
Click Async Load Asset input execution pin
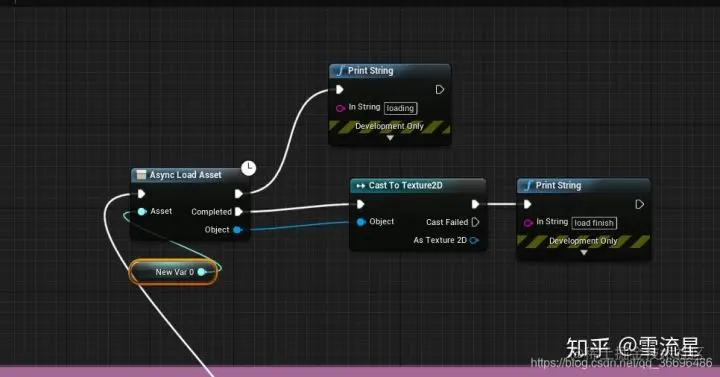point(141,194)
